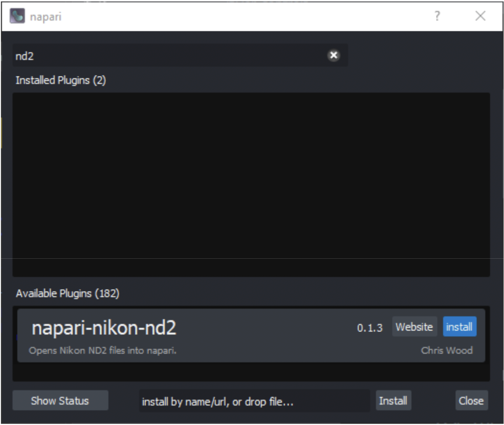Close the napari plugin dialog window

pyautogui.click(x=480, y=16)
